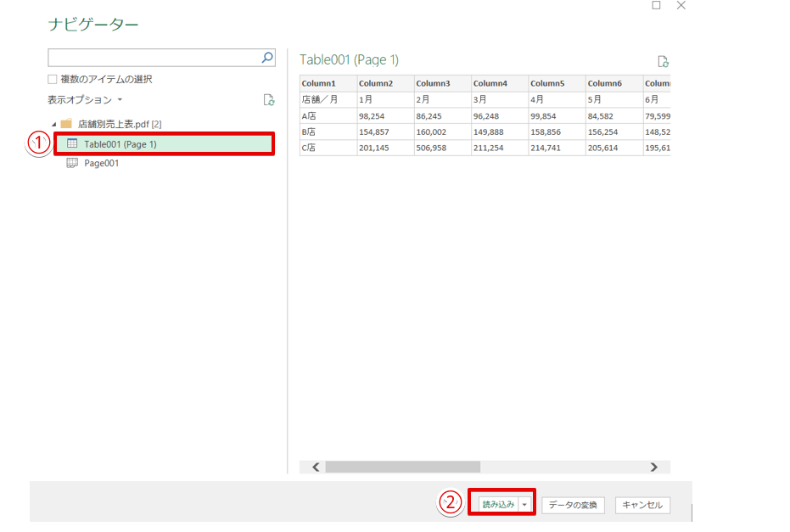This screenshot has width=790, height=532.
Task: Click the refresh preview icon above the table
Action: (664, 61)
